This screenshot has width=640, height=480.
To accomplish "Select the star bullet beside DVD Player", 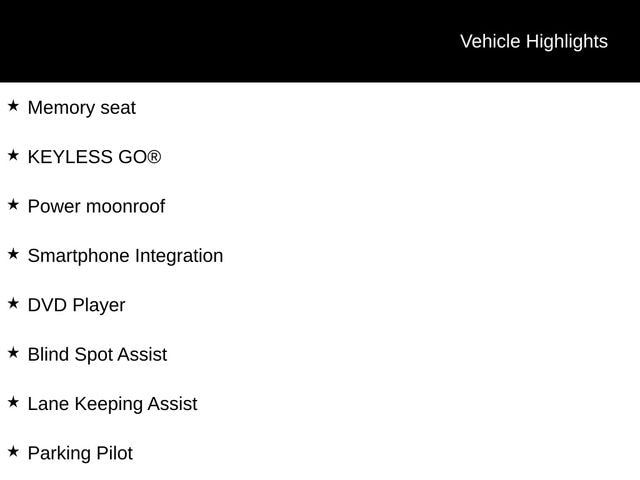I will 13,303.
